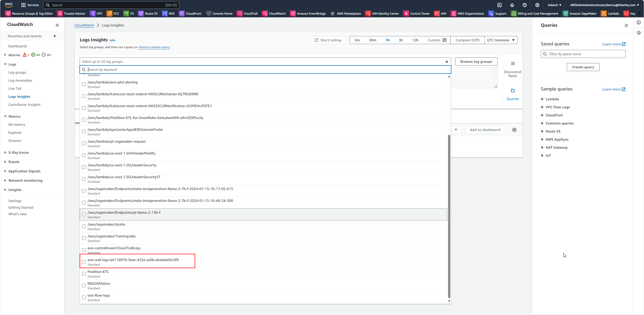The height and width of the screenshot is (315, 644).
Task: Check the opsCenterAgedEBSVolumeFinder log group
Action: [x=84, y=132]
